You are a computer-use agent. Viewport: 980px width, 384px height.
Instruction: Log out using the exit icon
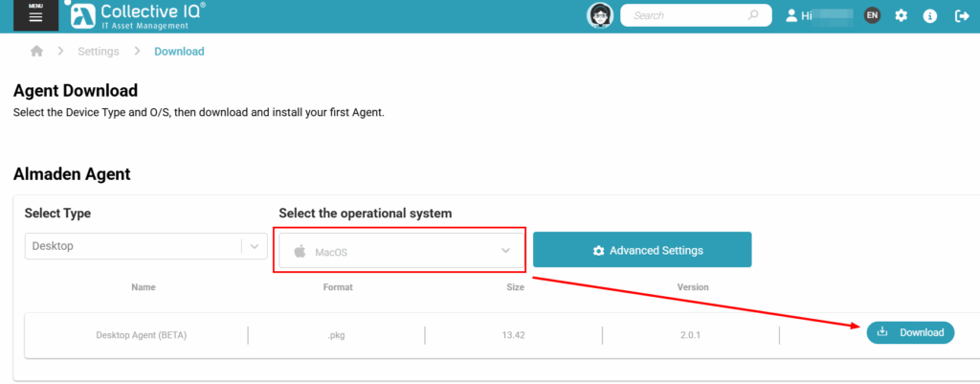pos(962,15)
